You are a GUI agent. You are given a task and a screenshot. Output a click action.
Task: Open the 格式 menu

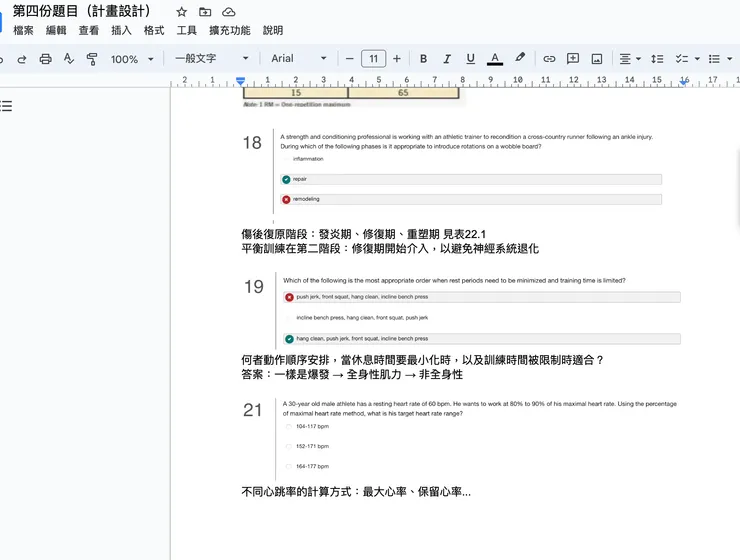coord(154,31)
